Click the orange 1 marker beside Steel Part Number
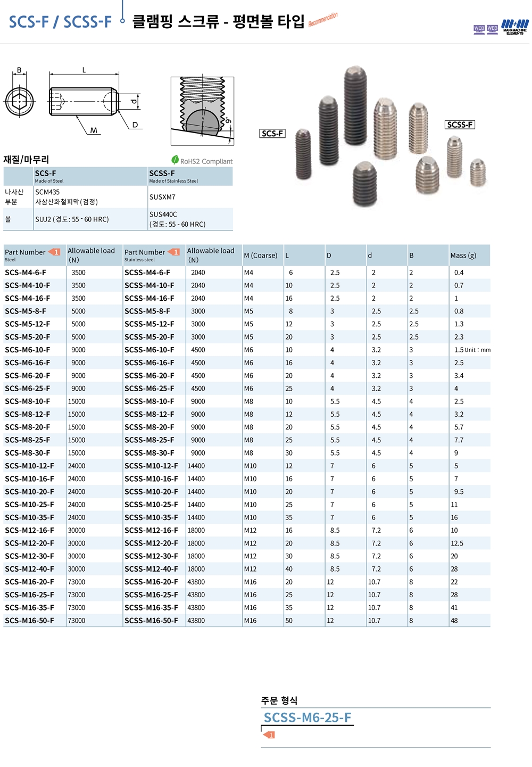The image size is (532, 767). 54,252
